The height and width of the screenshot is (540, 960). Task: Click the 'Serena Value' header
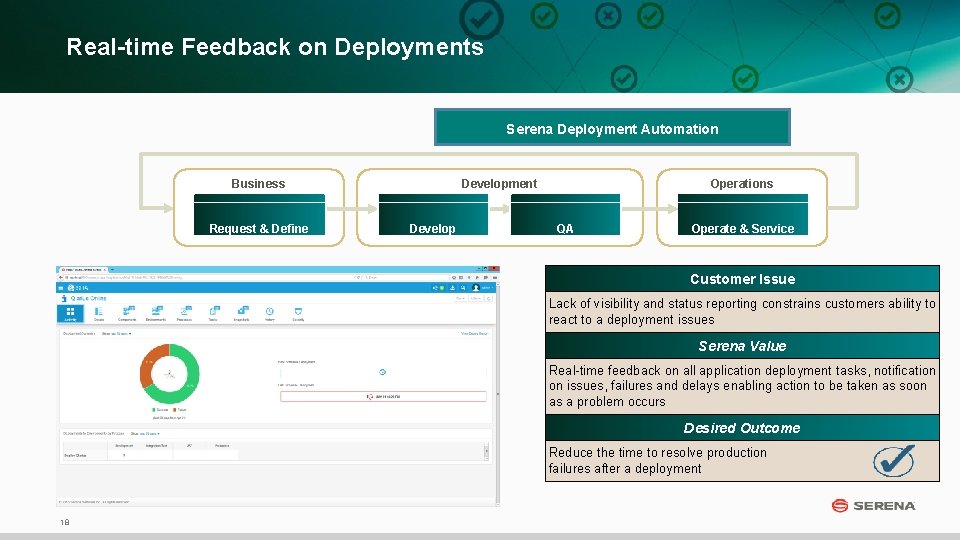(x=742, y=346)
